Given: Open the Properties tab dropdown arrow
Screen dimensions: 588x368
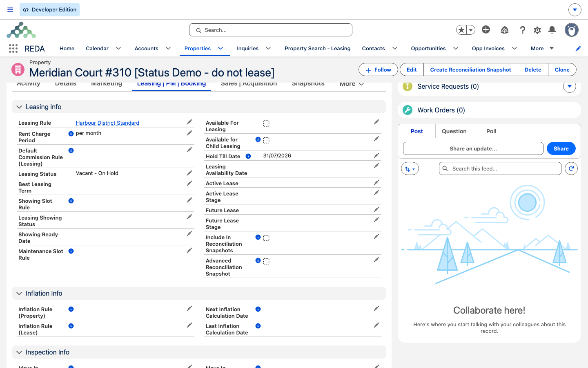Looking at the screenshot, I should point(220,48).
